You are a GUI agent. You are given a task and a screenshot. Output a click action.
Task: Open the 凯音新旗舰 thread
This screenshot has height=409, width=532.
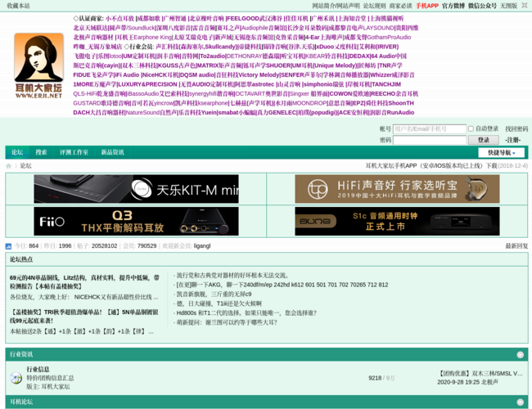[214, 294]
